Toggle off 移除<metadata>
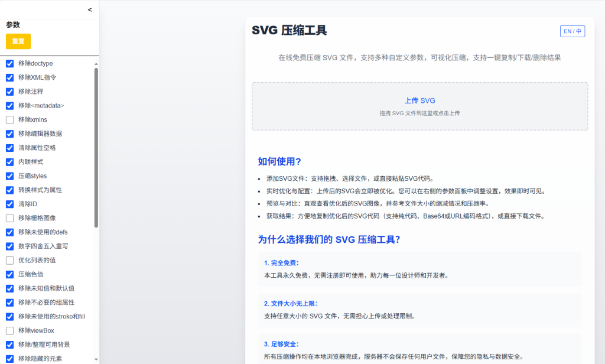The image size is (605, 364). (x=8, y=105)
